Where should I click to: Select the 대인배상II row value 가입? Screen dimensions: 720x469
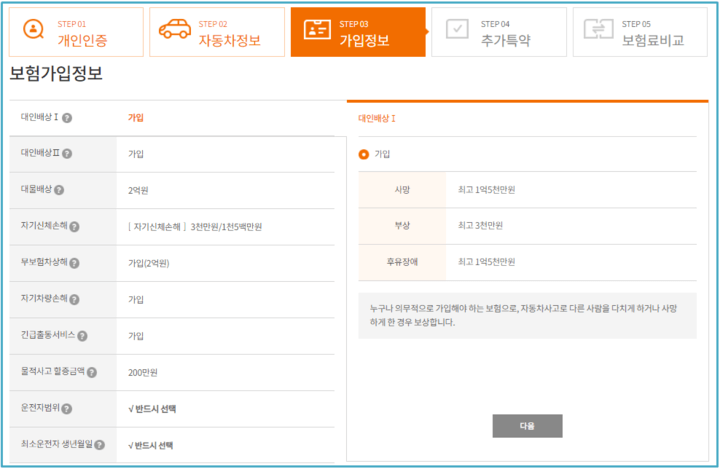136,154
